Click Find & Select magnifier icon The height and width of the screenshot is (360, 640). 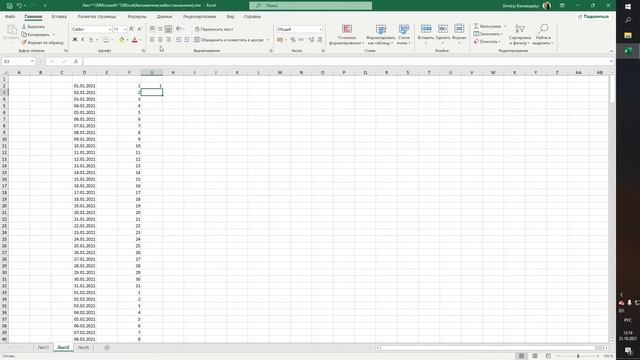pyautogui.click(x=543, y=29)
